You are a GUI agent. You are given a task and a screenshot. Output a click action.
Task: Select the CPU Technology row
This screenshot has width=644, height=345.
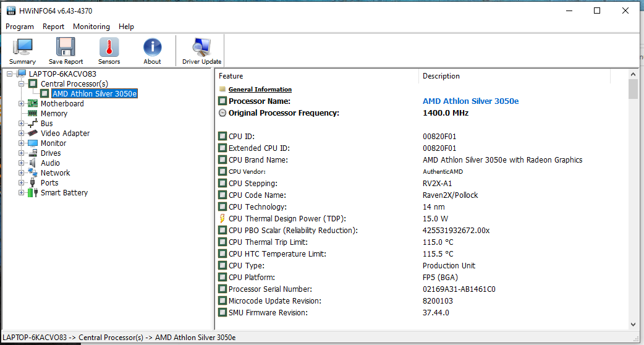(422, 207)
